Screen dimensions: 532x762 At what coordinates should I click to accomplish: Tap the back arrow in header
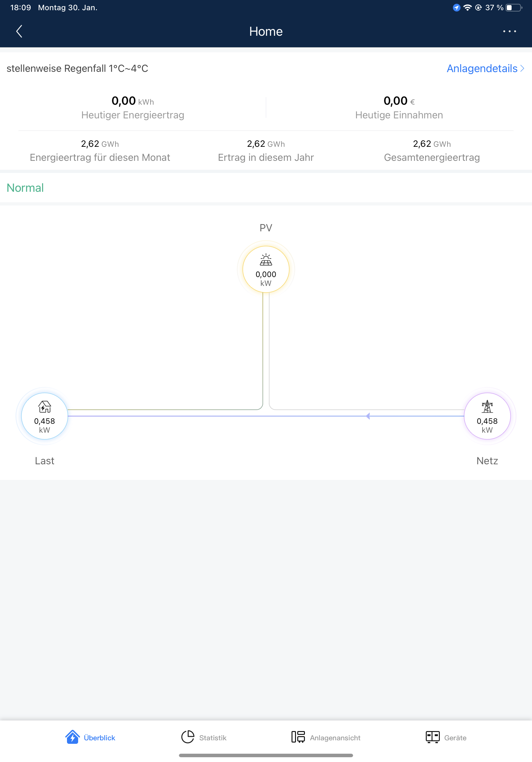pos(19,32)
